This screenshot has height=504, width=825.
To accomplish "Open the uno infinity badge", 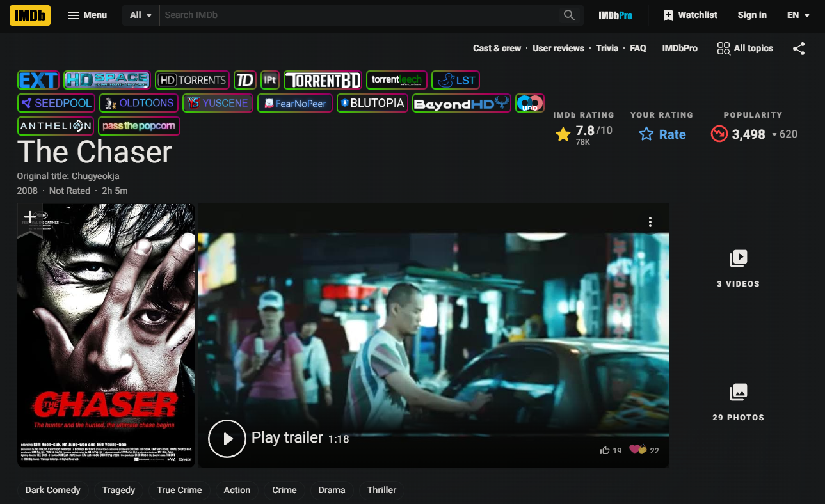I will [x=530, y=103].
